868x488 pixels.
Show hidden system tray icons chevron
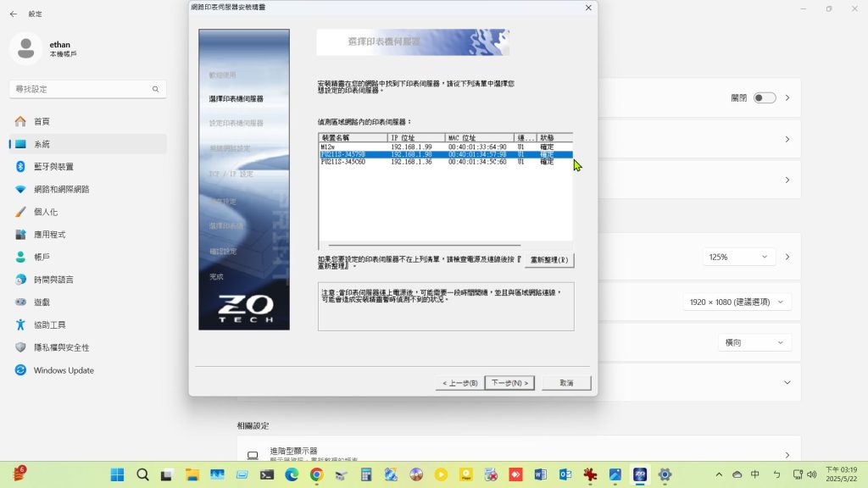click(720, 474)
